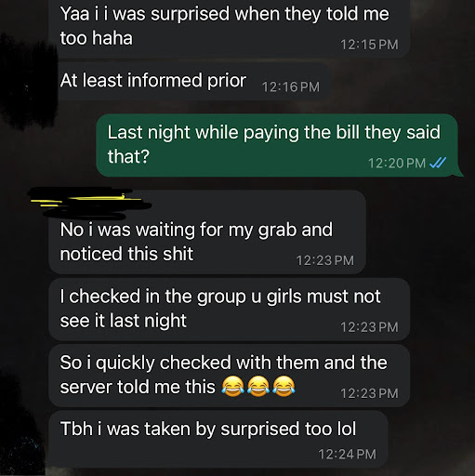
Task: Select the 'At least informed prior' message
Action: click(193, 81)
